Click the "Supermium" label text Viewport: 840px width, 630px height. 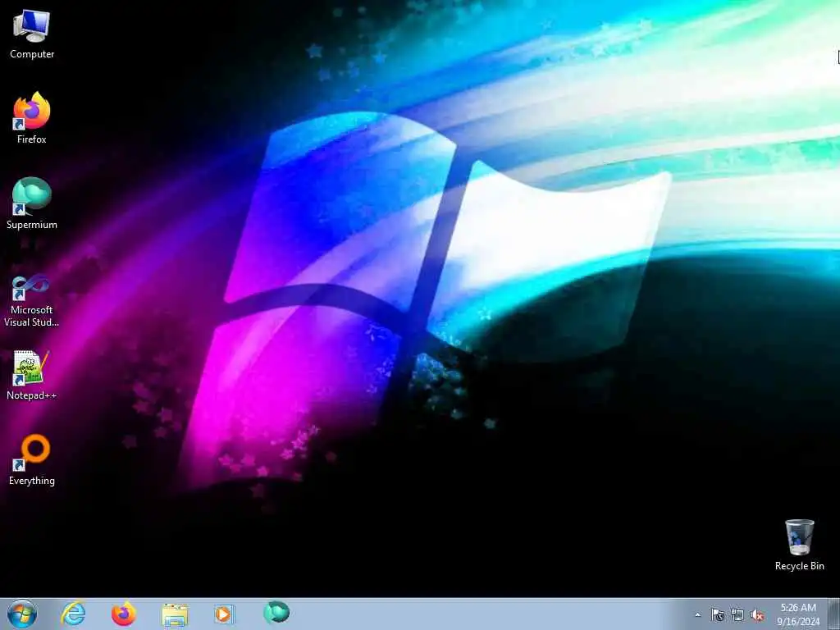click(32, 225)
